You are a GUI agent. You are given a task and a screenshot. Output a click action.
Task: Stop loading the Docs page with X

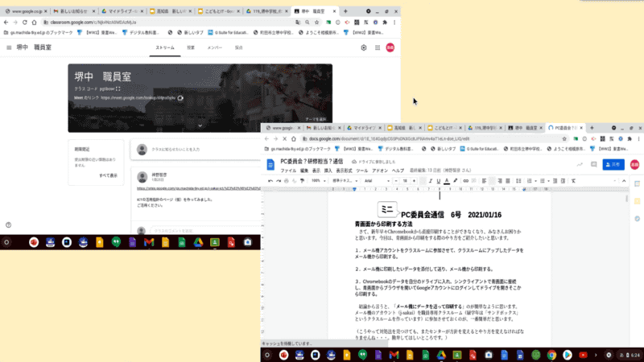point(285,139)
